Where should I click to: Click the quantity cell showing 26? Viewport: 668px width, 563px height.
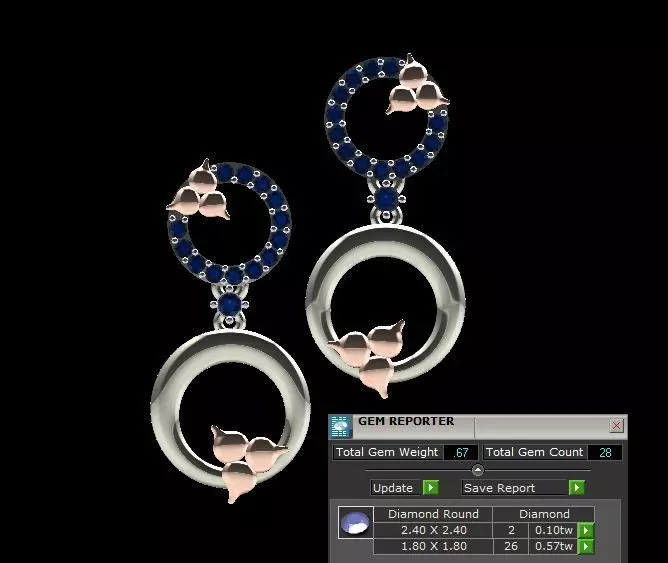point(511,546)
